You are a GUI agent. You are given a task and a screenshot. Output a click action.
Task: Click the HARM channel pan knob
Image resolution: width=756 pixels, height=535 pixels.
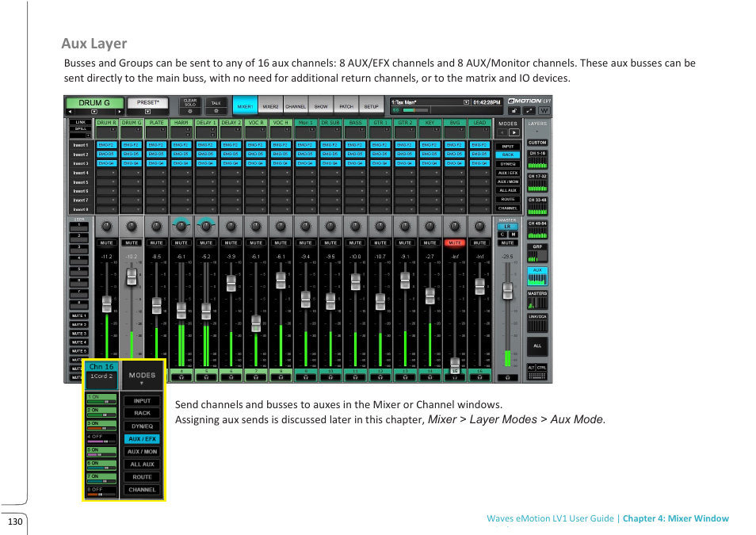181,226
